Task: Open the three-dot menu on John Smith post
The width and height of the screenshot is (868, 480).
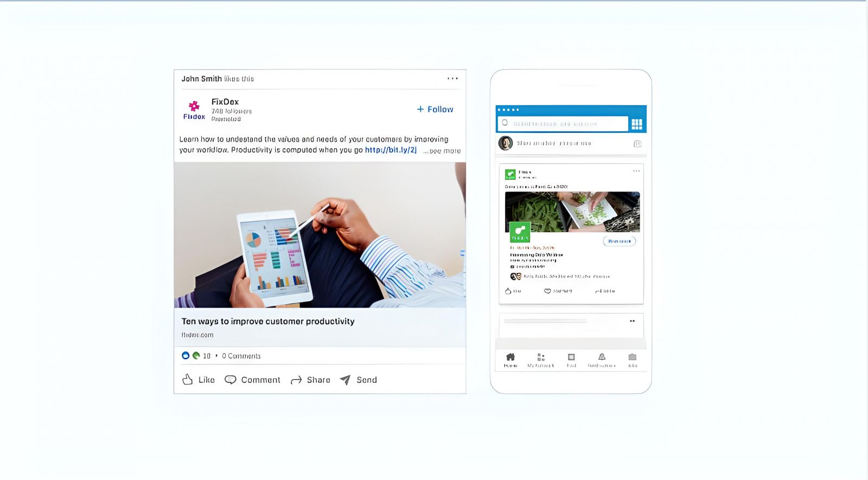Action: coord(452,79)
